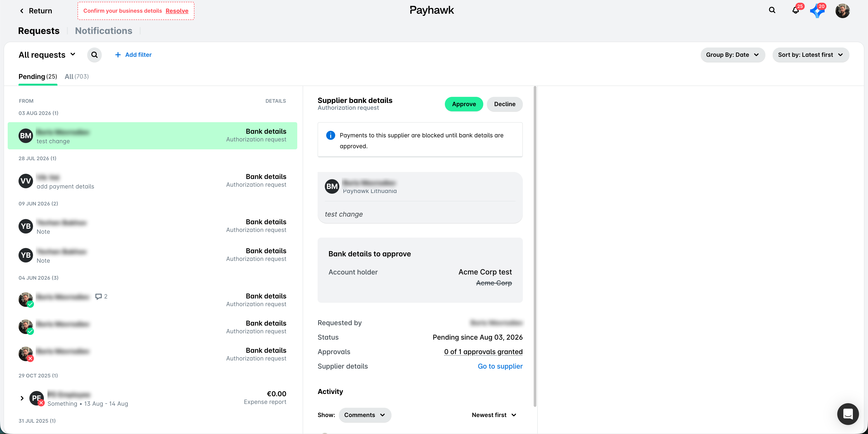This screenshot has width=868, height=434.
Task: Click '29 OCT 2025 (1)' group header
Action: (x=38, y=375)
